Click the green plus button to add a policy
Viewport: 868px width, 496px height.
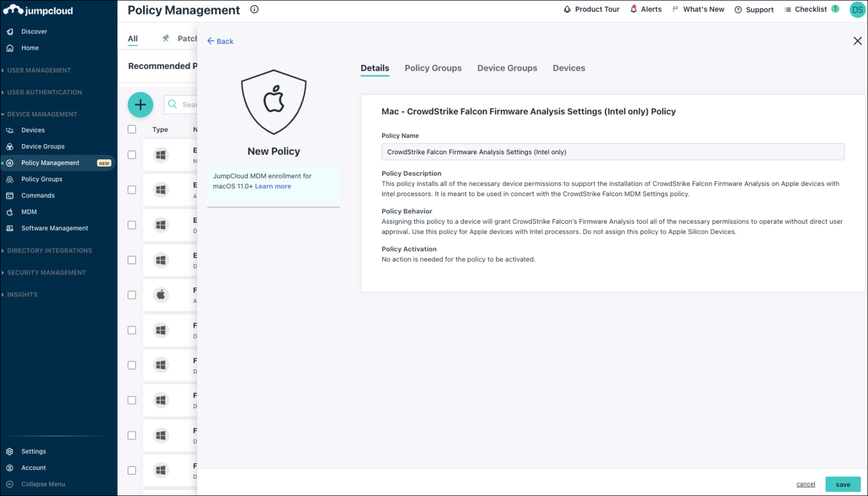(140, 105)
